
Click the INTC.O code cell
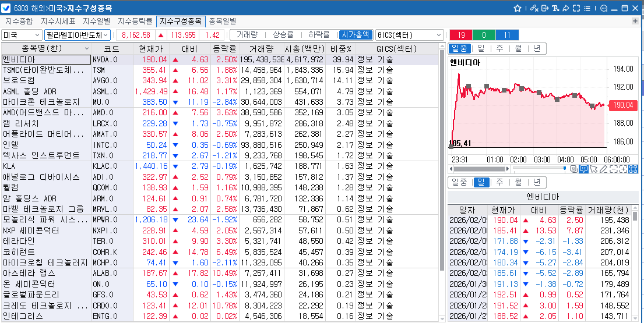pyautogui.click(x=112, y=145)
